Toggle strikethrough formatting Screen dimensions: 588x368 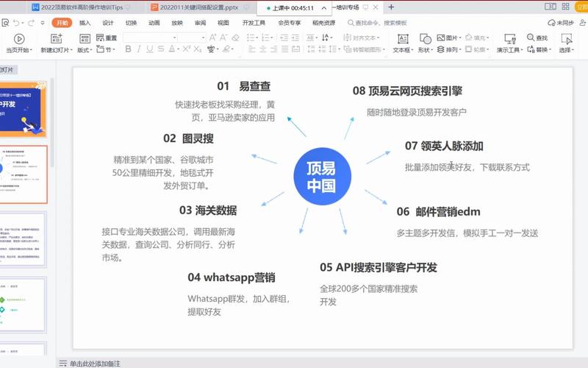click(x=160, y=49)
